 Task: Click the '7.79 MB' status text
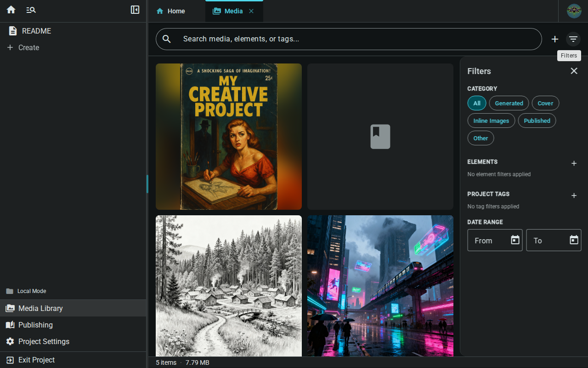click(x=198, y=362)
